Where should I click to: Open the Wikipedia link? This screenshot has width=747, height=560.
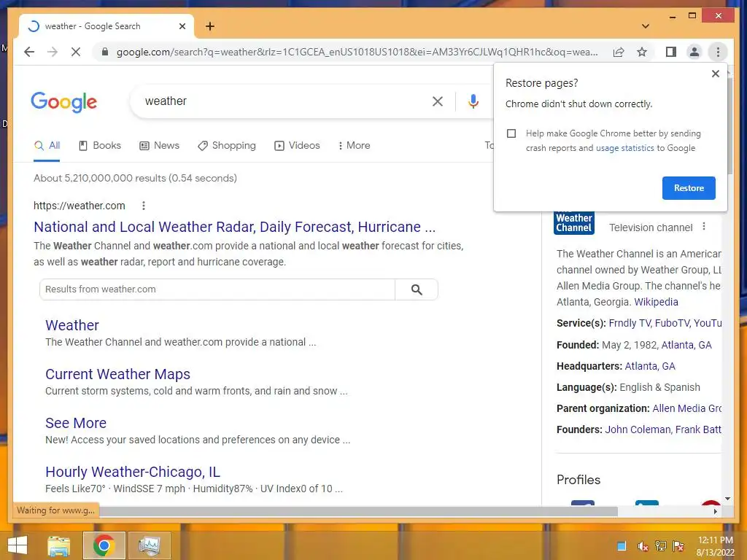[656, 302]
